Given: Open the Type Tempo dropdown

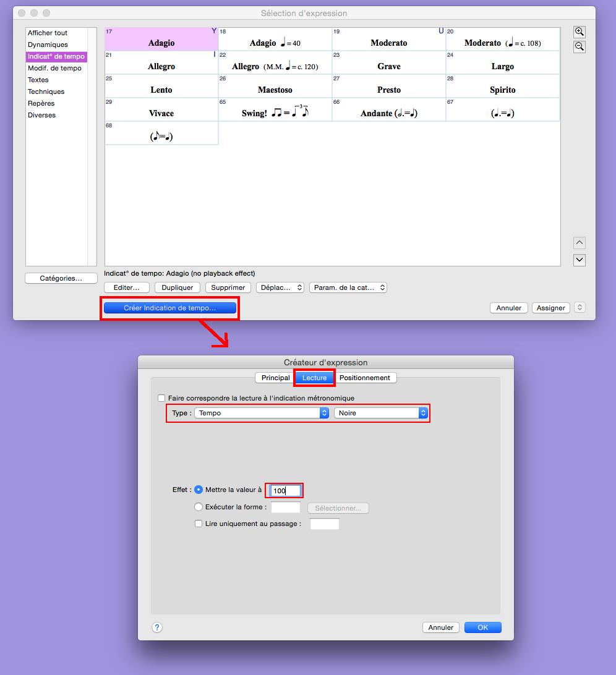Looking at the screenshot, I should (262, 413).
